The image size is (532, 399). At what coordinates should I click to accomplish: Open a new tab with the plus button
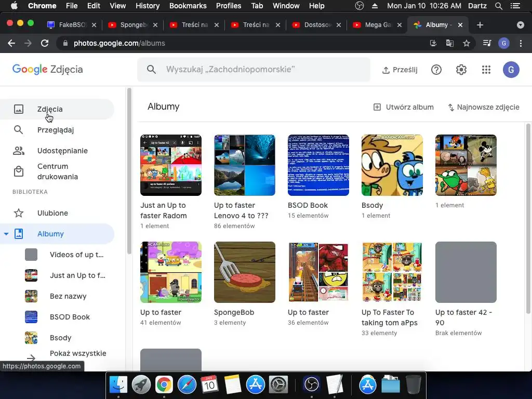pos(480,25)
